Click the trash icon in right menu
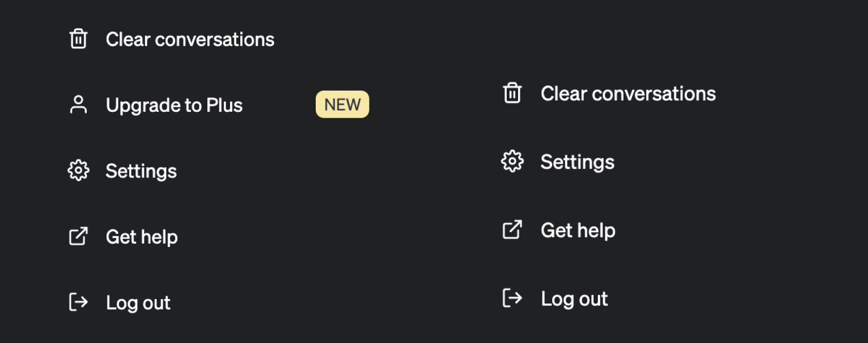The width and height of the screenshot is (868, 343). pos(512,93)
